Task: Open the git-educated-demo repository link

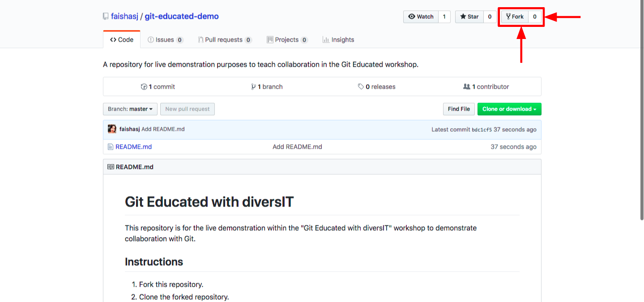Action: (x=182, y=17)
